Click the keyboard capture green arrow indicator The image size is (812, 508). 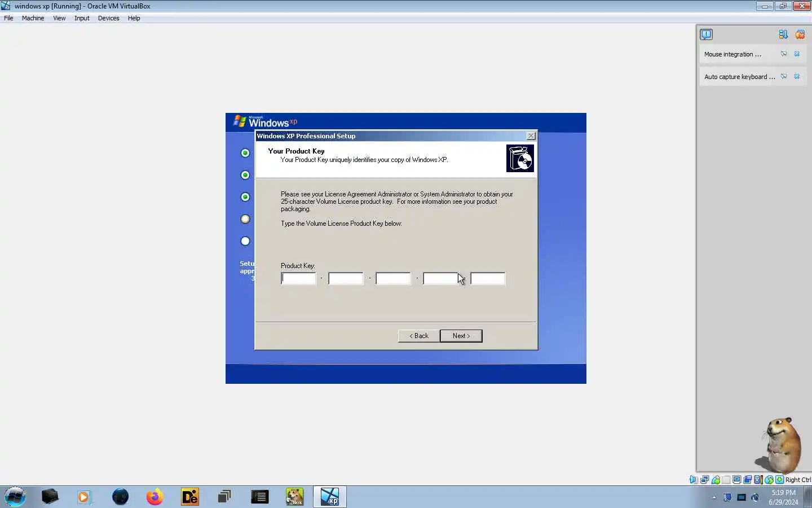click(x=779, y=479)
